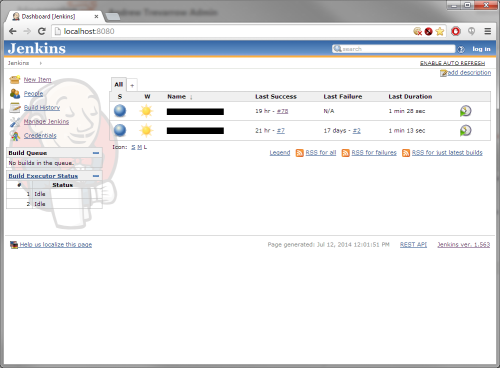Screen dimensions: 500x368
Task: Expand the Jenkins breadcrumb arrow
Action: 40,63
